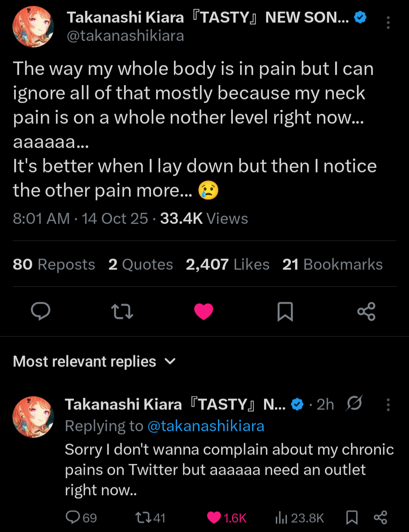Open main tweet's three-dot menu
Image resolution: width=409 pixels, height=532 pixels.
click(x=388, y=23)
